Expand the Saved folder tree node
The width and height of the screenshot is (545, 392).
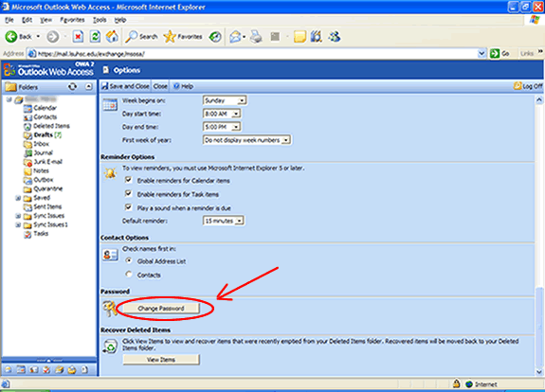tap(18, 198)
